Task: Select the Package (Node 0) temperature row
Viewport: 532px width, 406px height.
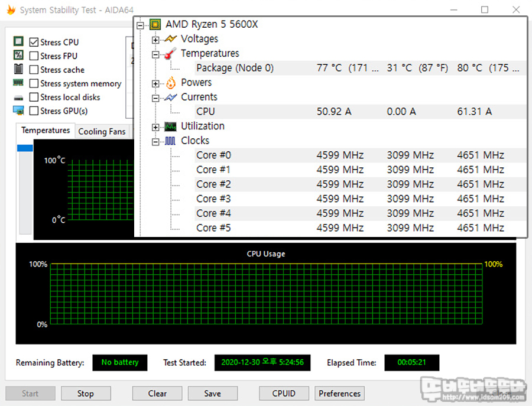Action: tap(359, 68)
